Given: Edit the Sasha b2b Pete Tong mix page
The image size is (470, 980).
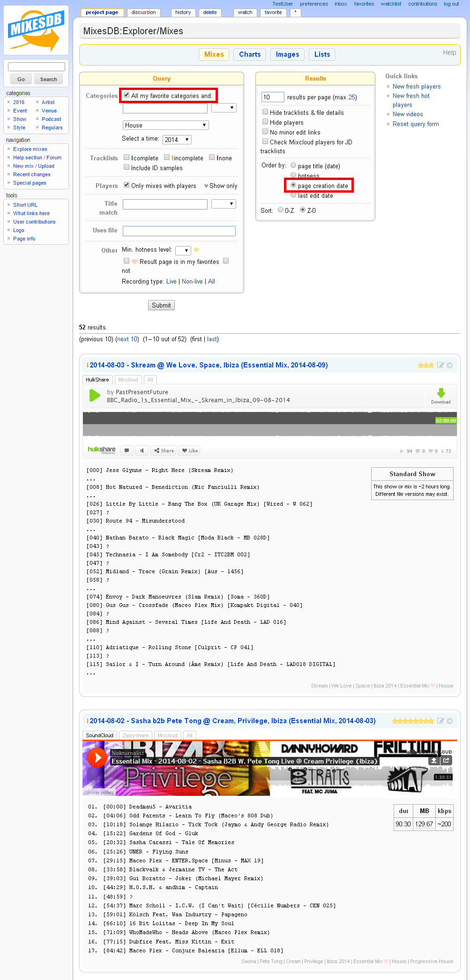Looking at the screenshot, I should (440, 721).
